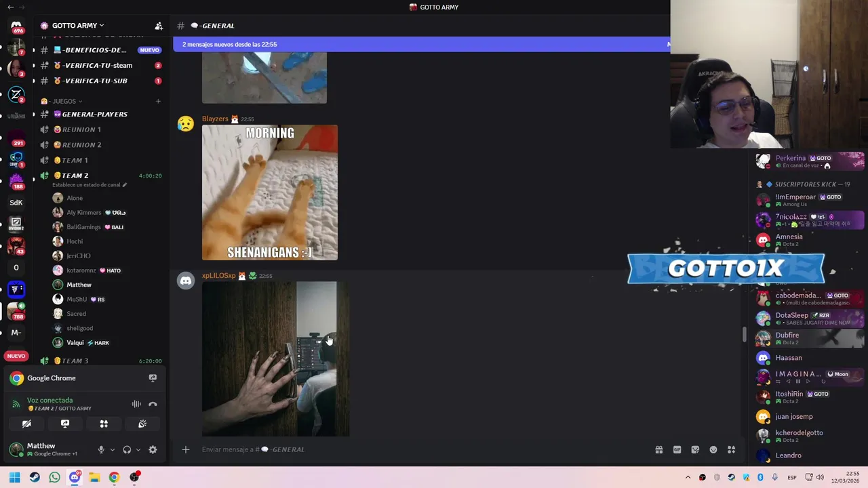Deafen audio with the headphones button

127,449
